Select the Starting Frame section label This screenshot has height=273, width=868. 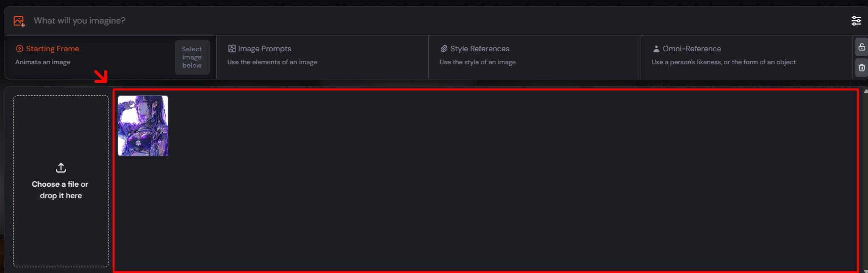pyautogui.click(x=53, y=49)
